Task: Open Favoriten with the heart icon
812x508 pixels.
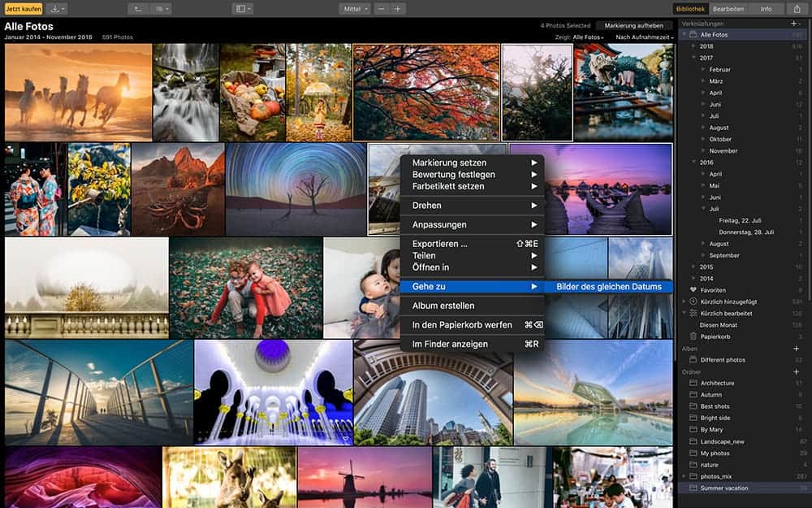Action: 713,290
